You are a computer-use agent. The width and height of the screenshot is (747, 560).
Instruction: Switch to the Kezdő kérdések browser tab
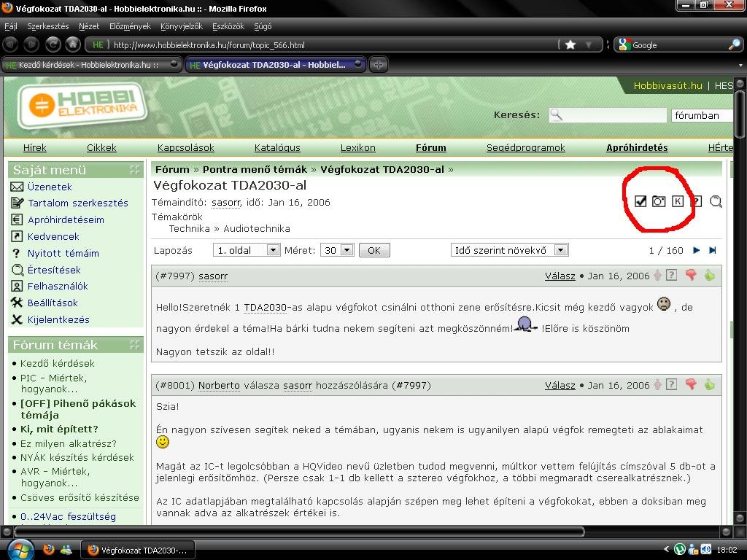(x=91, y=65)
